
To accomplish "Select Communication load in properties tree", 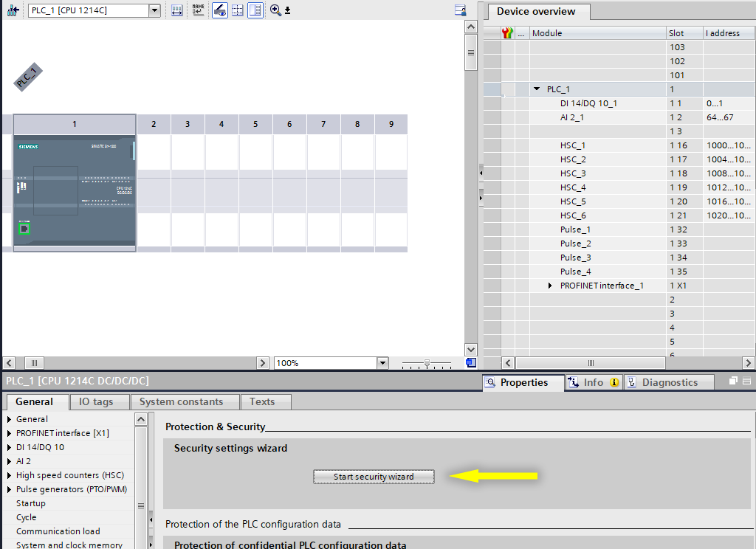I will point(58,531).
